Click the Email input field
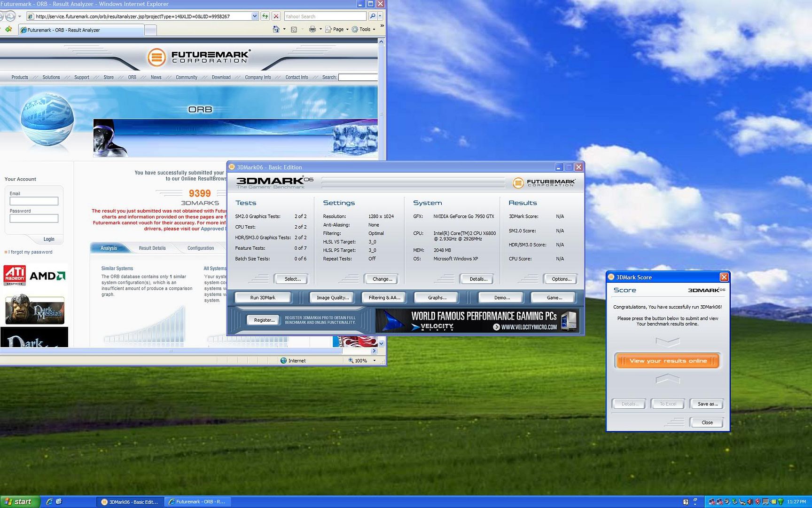Image resolution: width=812 pixels, height=508 pixels. click(34, 201)
